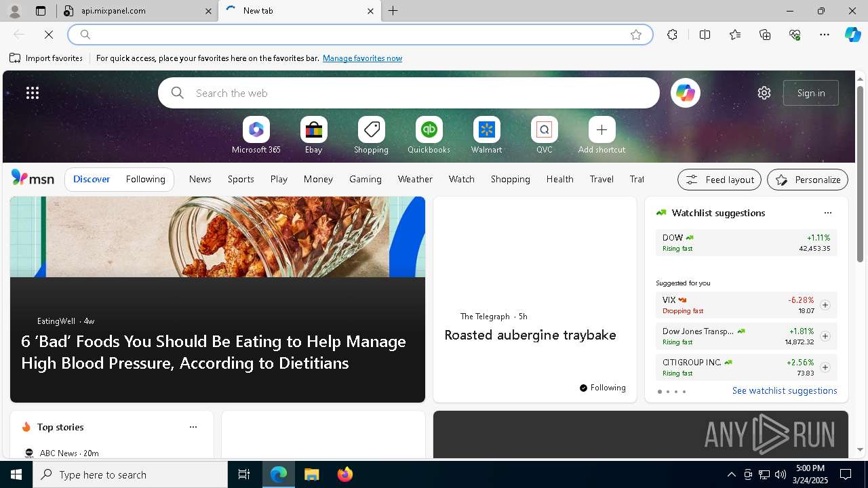The image size is (868, 488).
Task: Add this page to favorites star
Action: (x=636, y=35)
